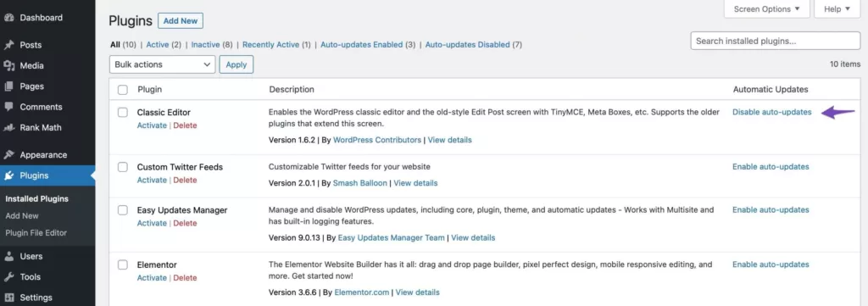868x306 pixels.
Task: Click the 10 items count text
Action: tap(845, 64)
